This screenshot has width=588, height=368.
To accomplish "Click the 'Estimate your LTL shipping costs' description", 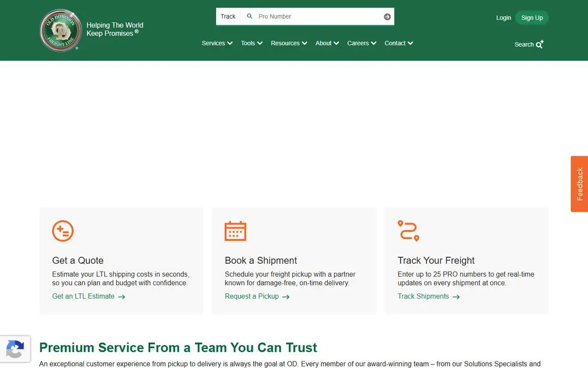I will pyautogui.click(x=121, y=279).
